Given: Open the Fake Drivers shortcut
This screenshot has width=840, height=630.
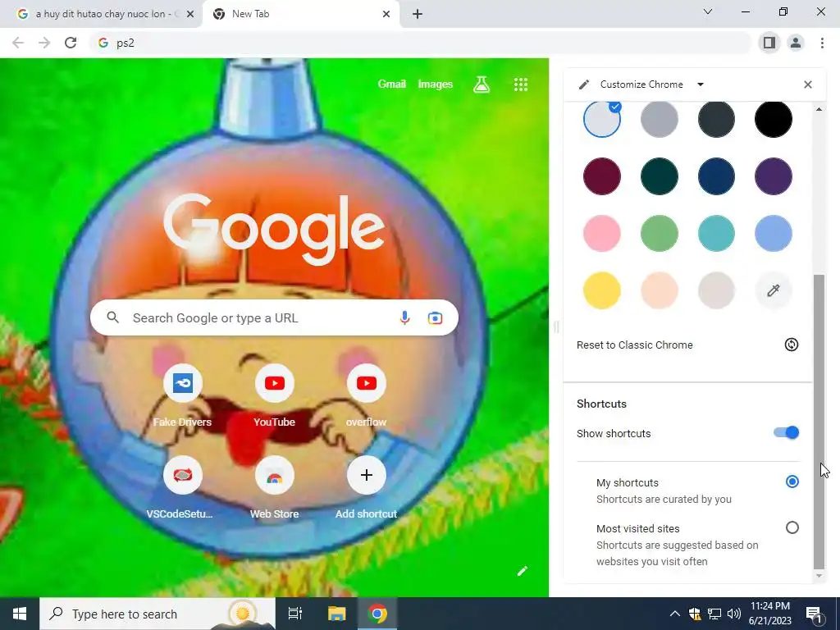Looking at the screenshot, I should [183, 383].
